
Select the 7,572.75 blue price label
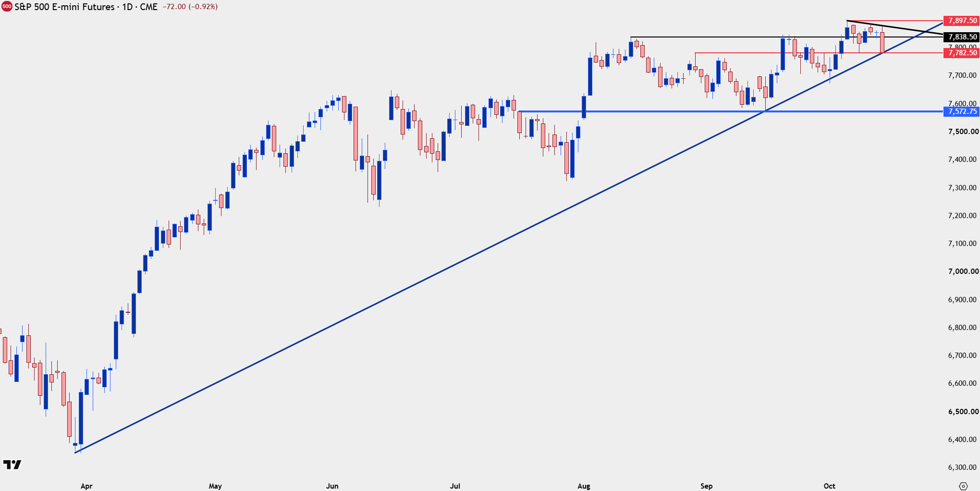pyautogui.click(x=961, y=111)
